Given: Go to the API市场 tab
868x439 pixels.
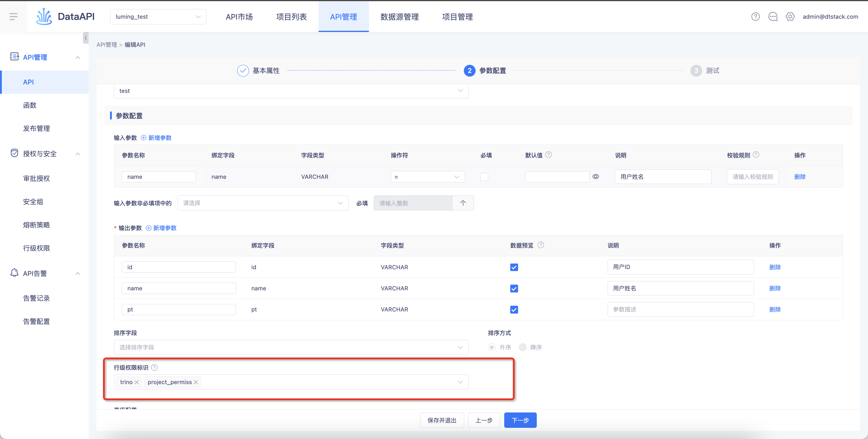Looking at the screenshot, I should (239, 17).
